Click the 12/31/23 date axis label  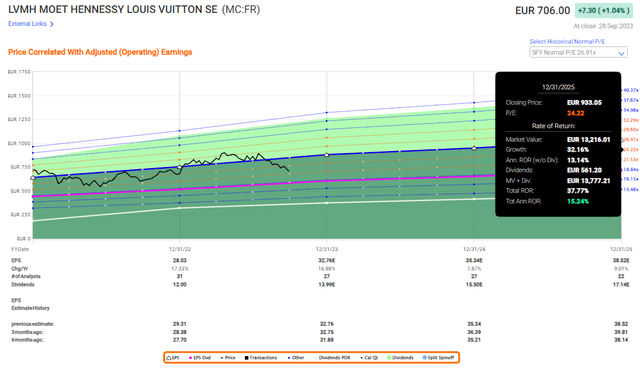coord(327,249)
